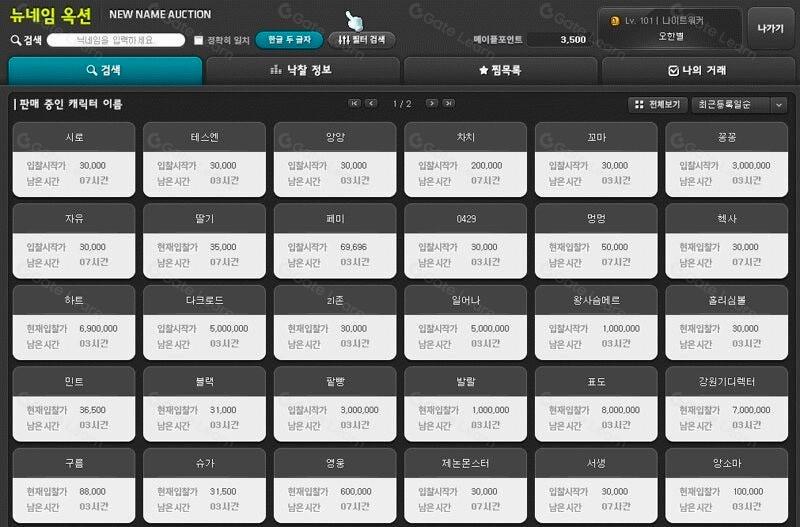Screen dimensions: 800x527
Task: Go to the next page
Action: tap(432, 104)
